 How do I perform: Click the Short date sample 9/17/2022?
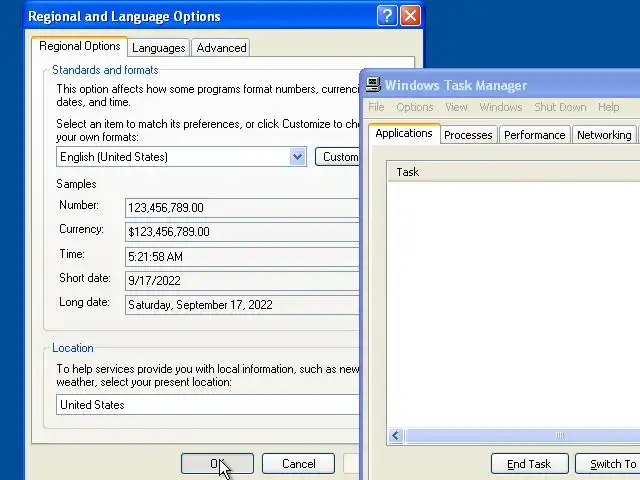242,280
